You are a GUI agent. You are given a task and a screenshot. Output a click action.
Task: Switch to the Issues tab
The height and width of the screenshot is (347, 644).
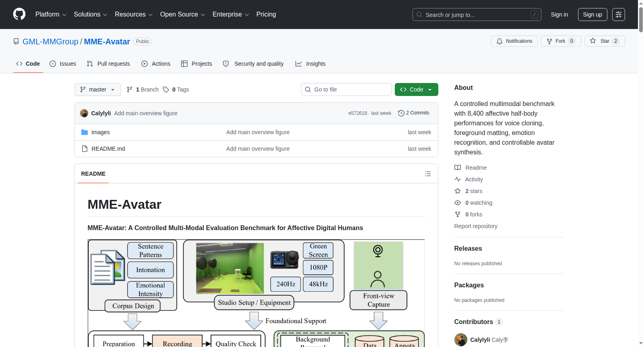coord(63,64)
